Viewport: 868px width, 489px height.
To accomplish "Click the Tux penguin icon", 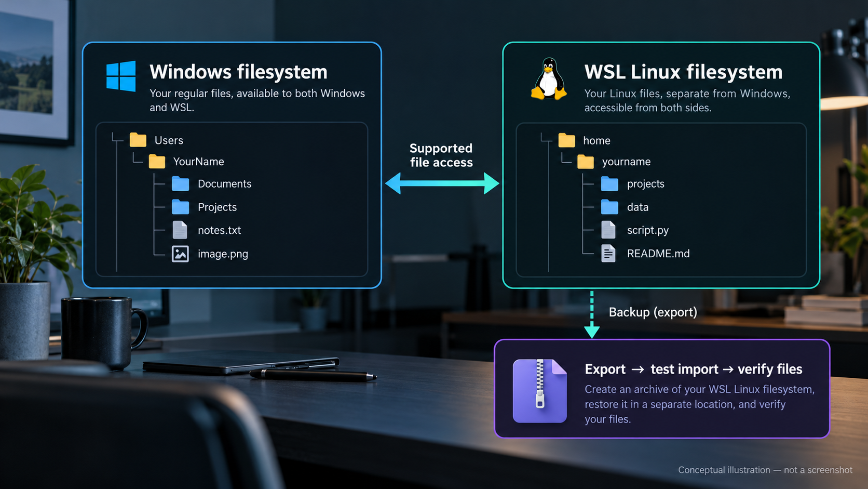I will [549, 78].
